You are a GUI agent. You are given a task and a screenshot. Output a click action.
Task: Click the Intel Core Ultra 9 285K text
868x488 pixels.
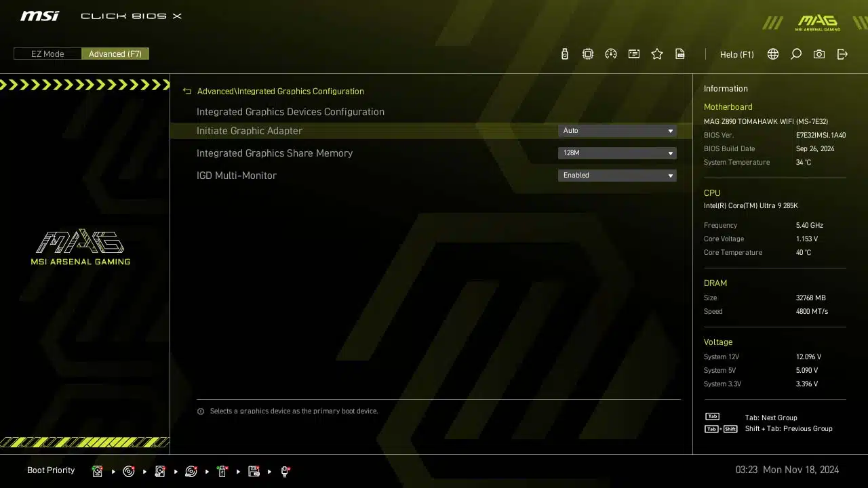click(x=751, y=205)
